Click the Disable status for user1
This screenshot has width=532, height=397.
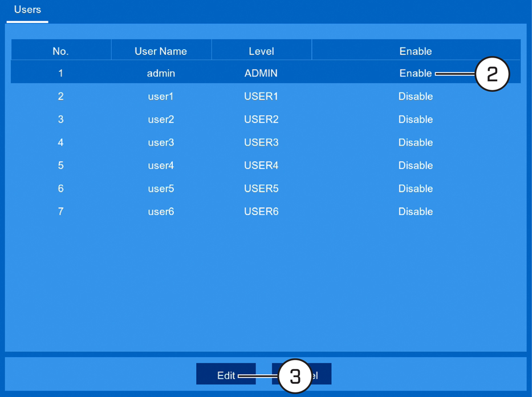415,96
